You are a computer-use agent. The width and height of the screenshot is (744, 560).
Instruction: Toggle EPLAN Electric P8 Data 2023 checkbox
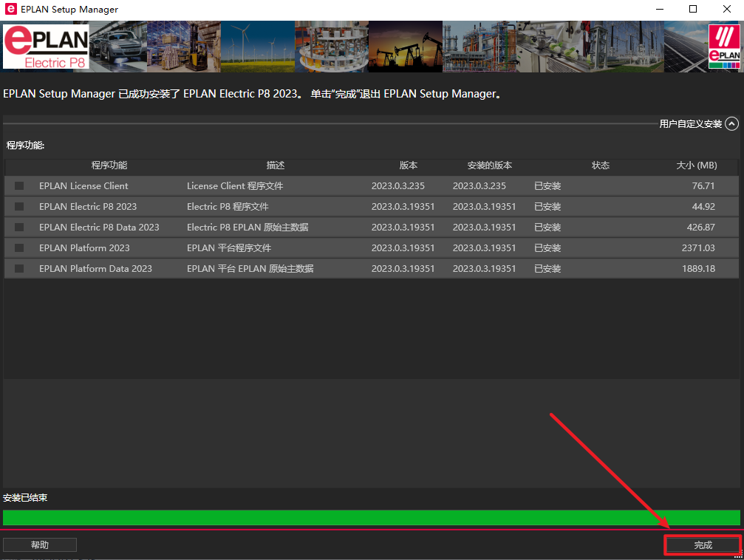19,228
